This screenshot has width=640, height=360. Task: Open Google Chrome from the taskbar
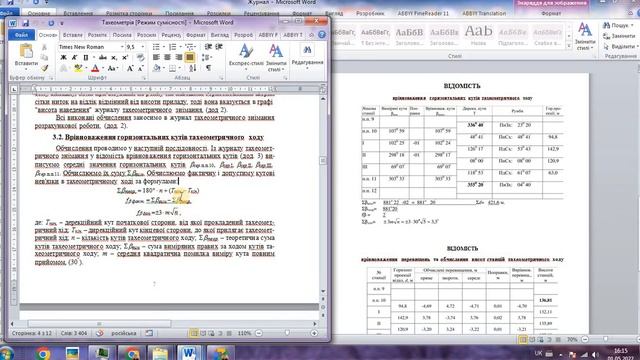tap(42, 353)
